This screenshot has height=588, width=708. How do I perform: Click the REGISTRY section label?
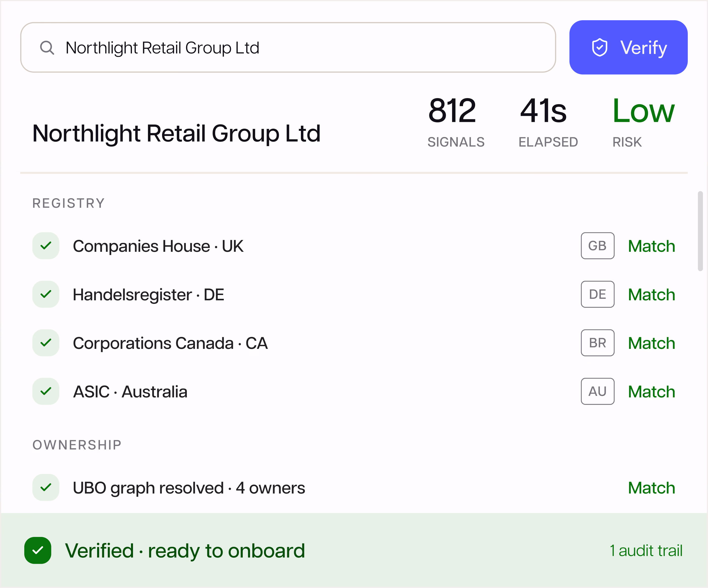[x=69, y=203]
